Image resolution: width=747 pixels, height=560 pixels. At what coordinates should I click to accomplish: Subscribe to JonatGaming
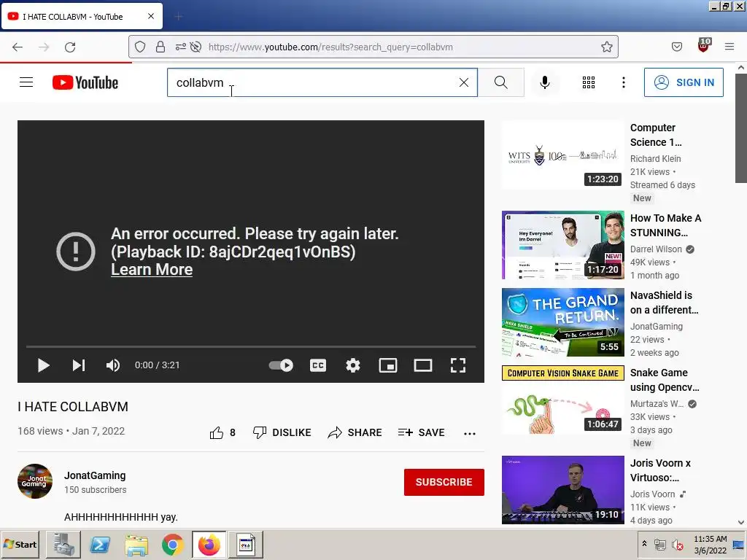coord(444,482)
